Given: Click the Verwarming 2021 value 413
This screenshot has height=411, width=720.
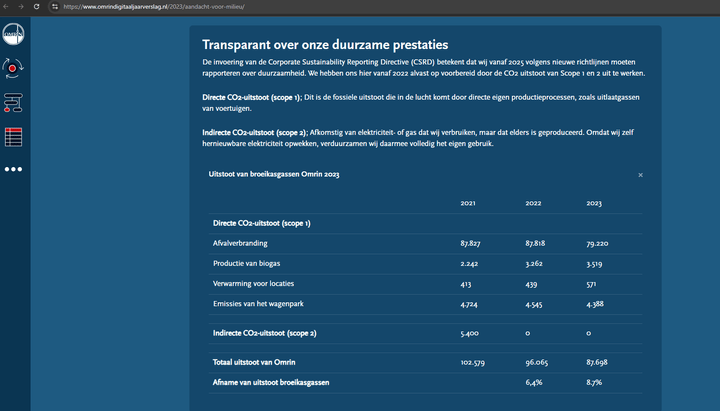Looking at the screenshot, I should click(x=466, y=284).
